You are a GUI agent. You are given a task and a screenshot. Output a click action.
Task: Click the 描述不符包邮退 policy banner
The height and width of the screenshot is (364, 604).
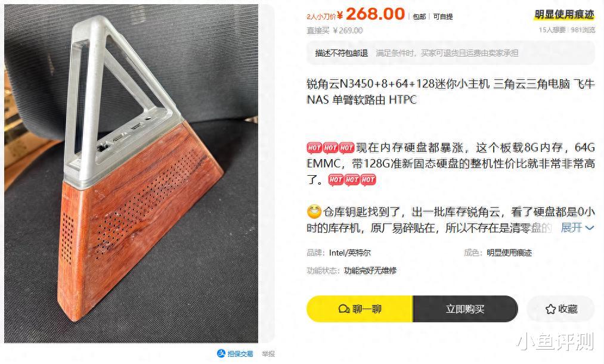[x=451, y=53]
